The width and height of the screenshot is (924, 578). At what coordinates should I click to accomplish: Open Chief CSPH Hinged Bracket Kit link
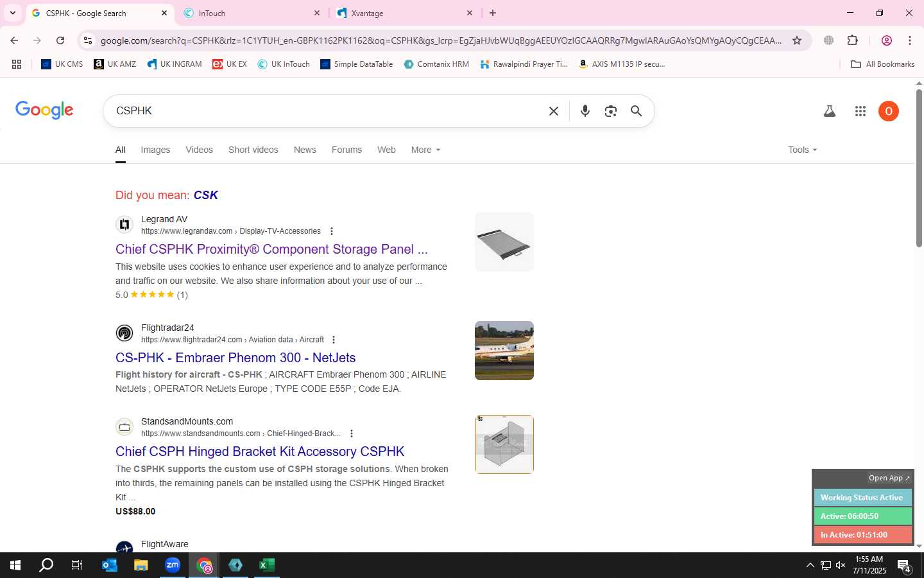point(260,451)
